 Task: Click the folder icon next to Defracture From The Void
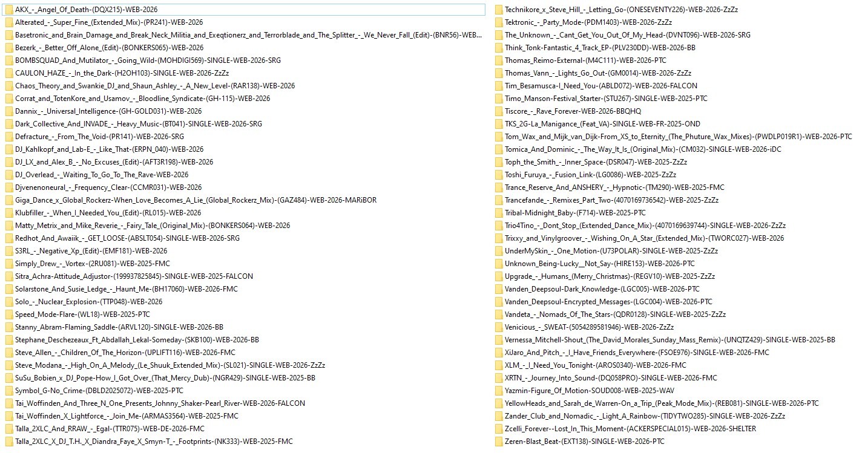[8, 137]
